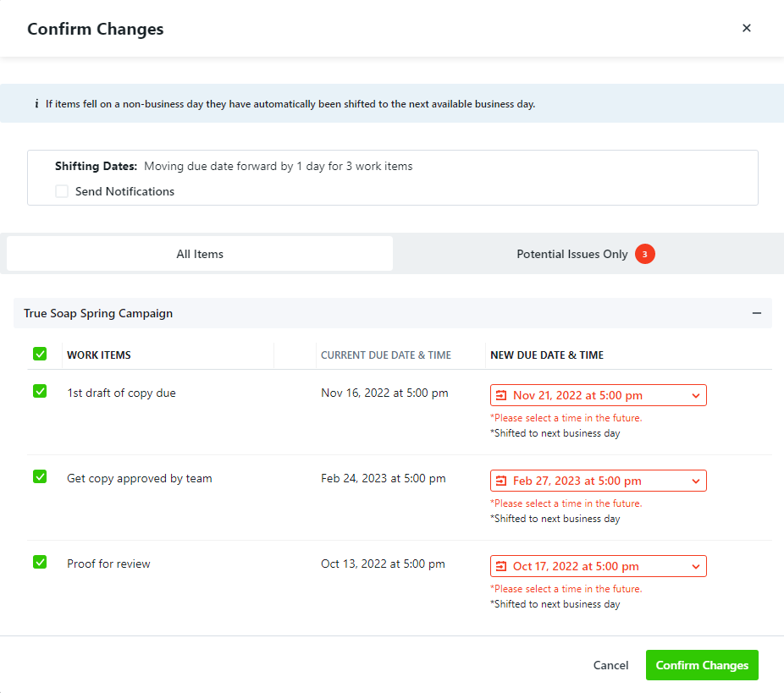
Task: Click the calendar icon in Feb 27 field
Action: (501, 481)
